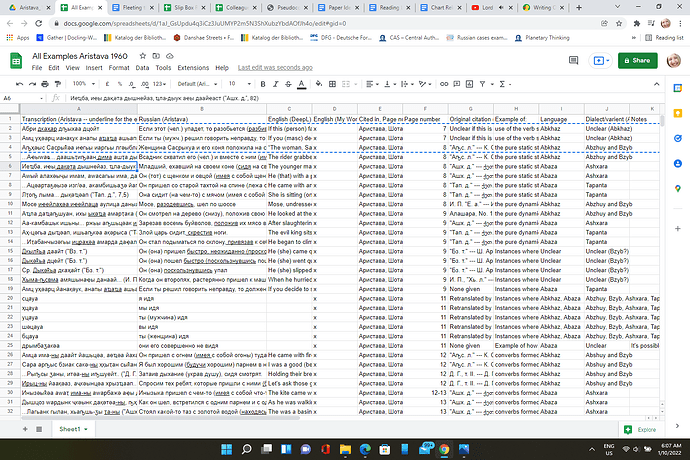
Task: Toggle italic formatting
Action: tap(275, 84)
